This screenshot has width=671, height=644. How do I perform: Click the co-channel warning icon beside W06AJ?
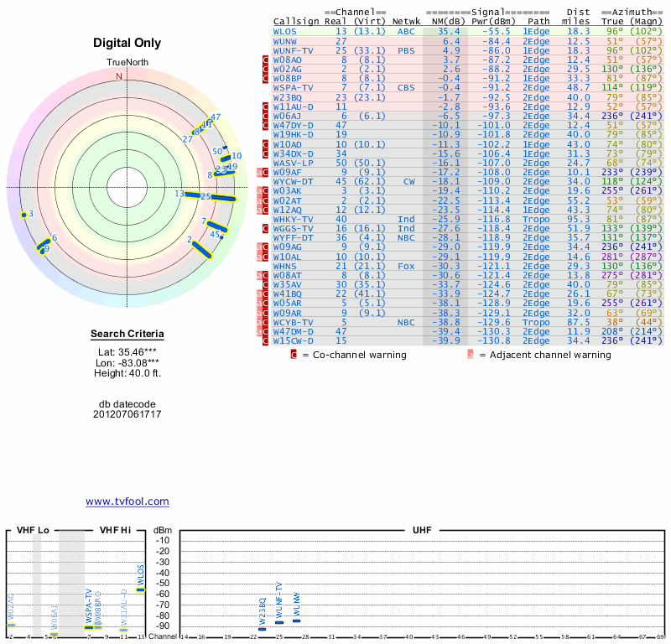click(265, 116)
